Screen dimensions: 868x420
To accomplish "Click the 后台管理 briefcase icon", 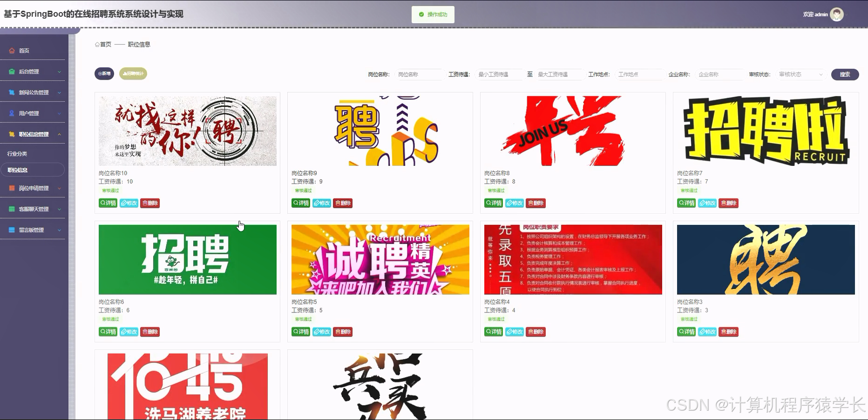I will 12,71.
